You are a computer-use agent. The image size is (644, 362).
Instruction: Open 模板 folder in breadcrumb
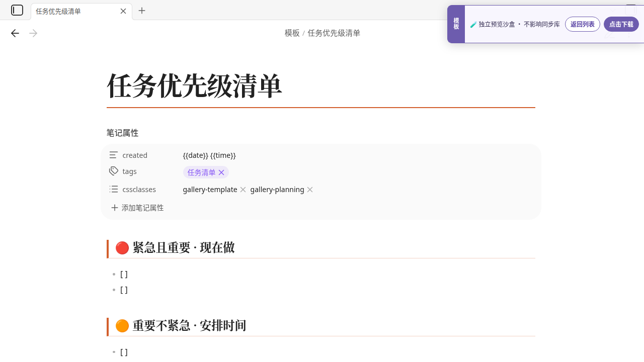[292, 33]
